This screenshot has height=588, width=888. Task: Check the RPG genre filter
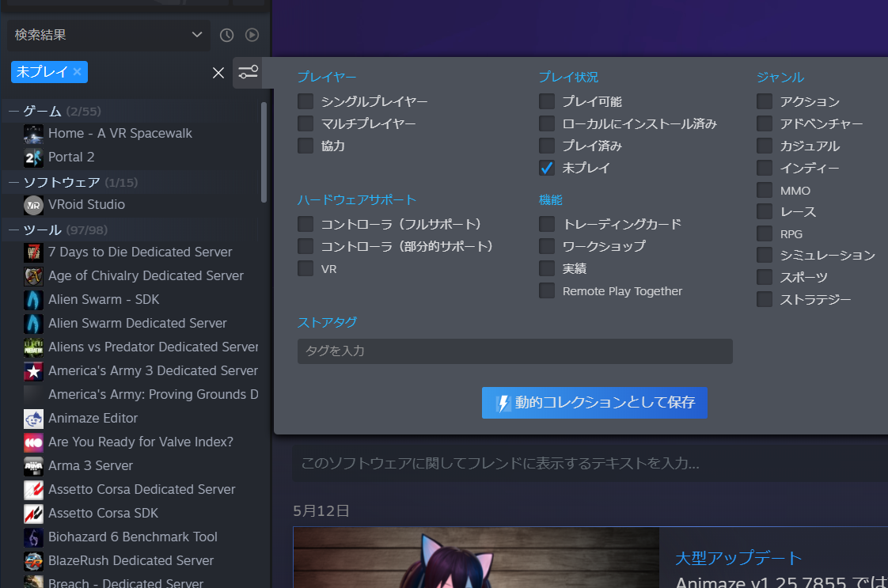pos(764,234)
